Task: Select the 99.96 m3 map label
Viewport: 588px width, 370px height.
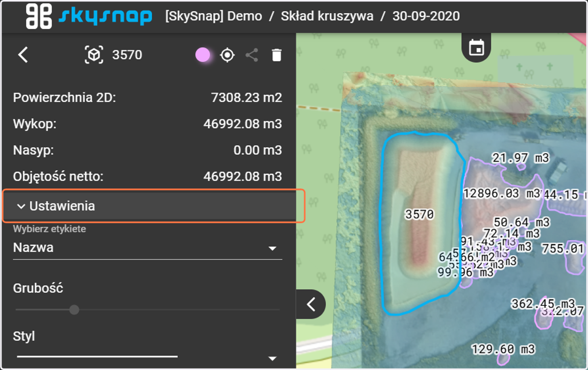Action: pyautogui.click(x=465, y=272)
